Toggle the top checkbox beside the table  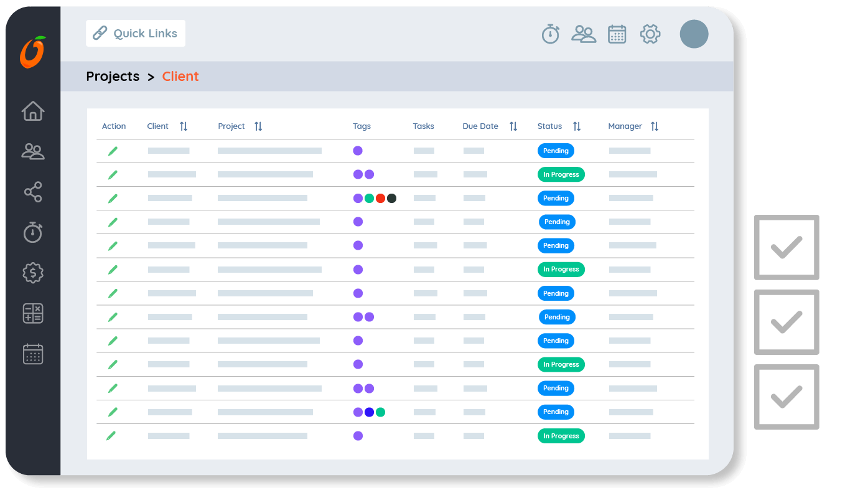786,247
